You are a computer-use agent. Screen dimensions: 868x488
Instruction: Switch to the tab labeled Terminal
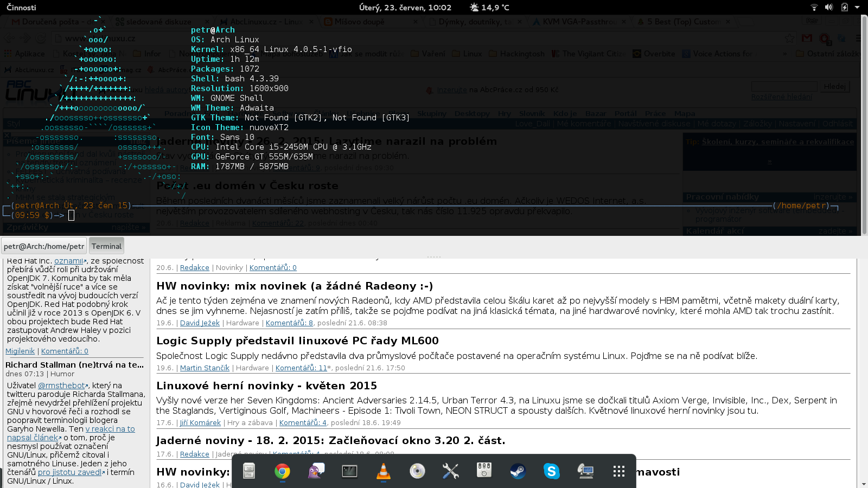pos(106,246)
